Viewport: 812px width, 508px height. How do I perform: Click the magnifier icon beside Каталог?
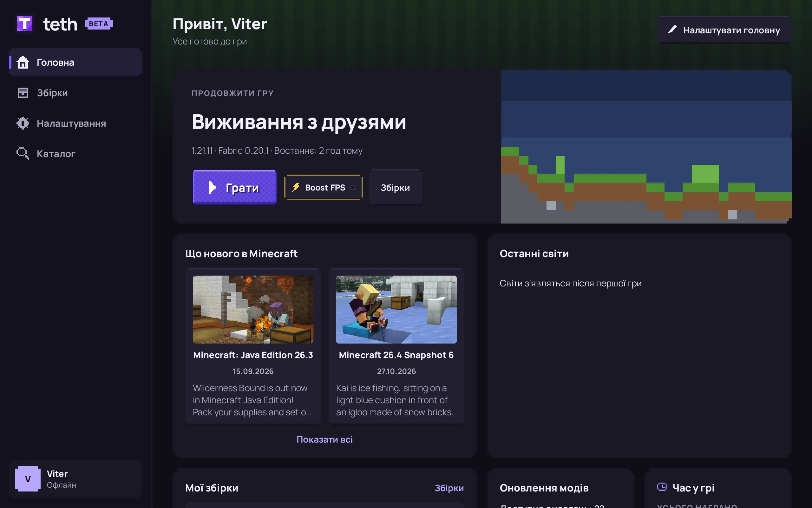[x=23, y=154]
